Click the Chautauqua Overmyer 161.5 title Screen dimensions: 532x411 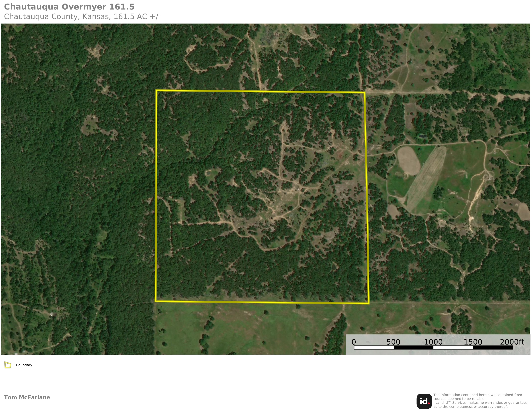[x=69, y=7]
